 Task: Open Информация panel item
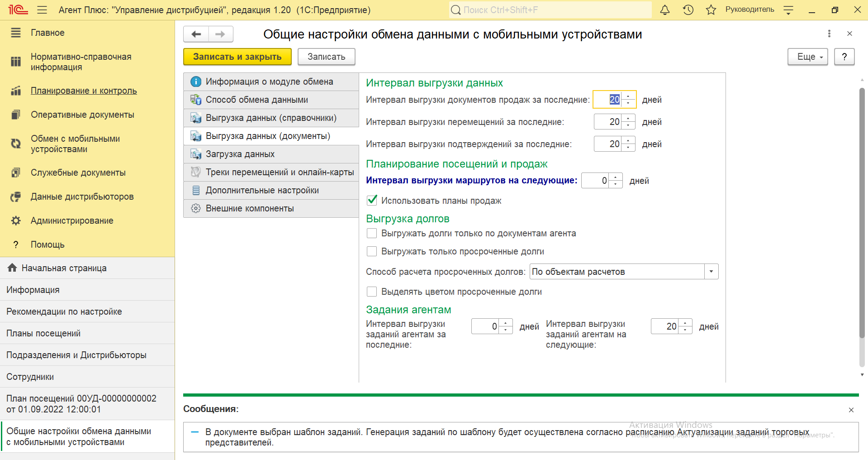87,290
